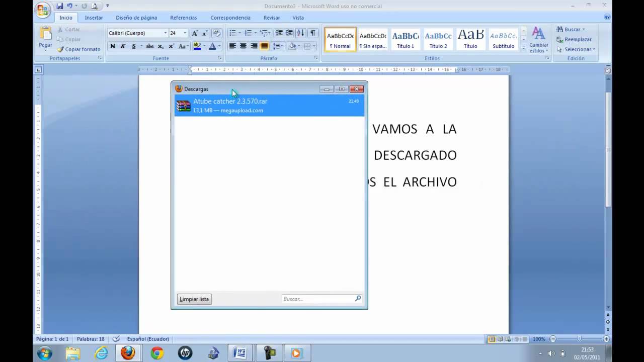Open the font name dropdown
644x362 pixels.
pos(165,33)
